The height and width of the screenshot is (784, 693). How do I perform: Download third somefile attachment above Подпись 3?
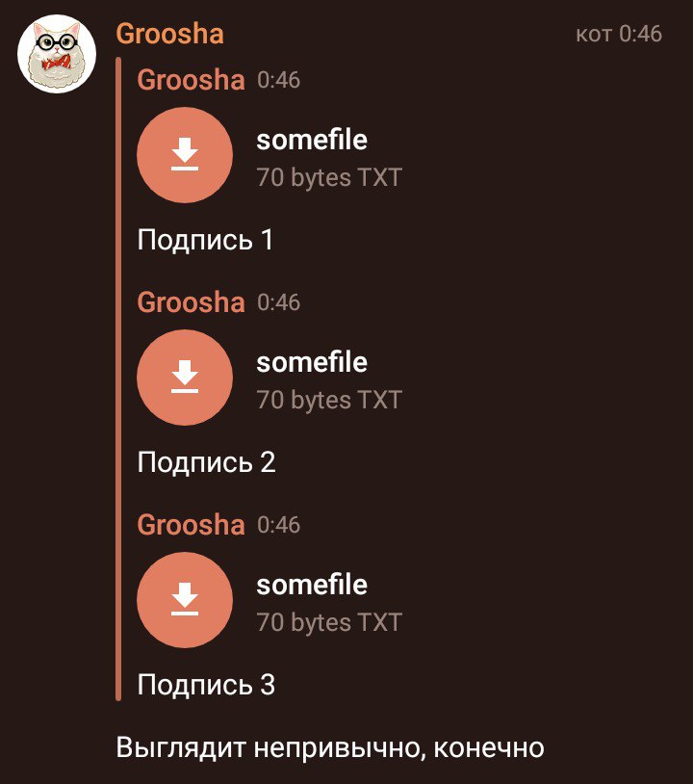click(185, 600)
